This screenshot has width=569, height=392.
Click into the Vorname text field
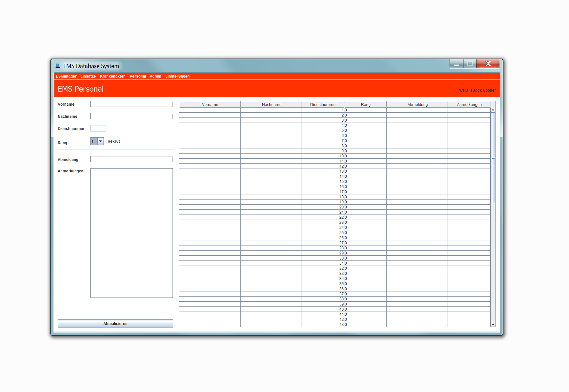pos(131,104)
